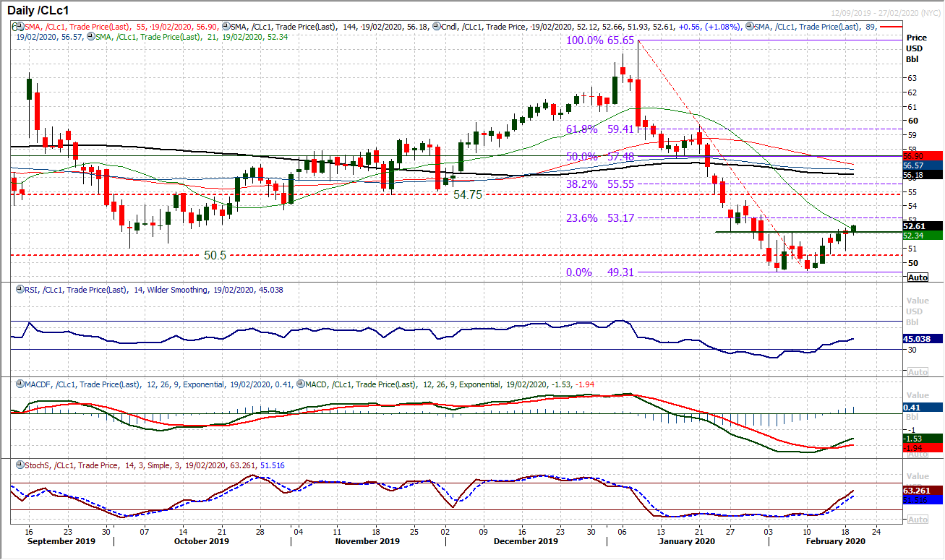Click the blue 56.57 price tag
The image size is (945, 560).
pos(923,165)
